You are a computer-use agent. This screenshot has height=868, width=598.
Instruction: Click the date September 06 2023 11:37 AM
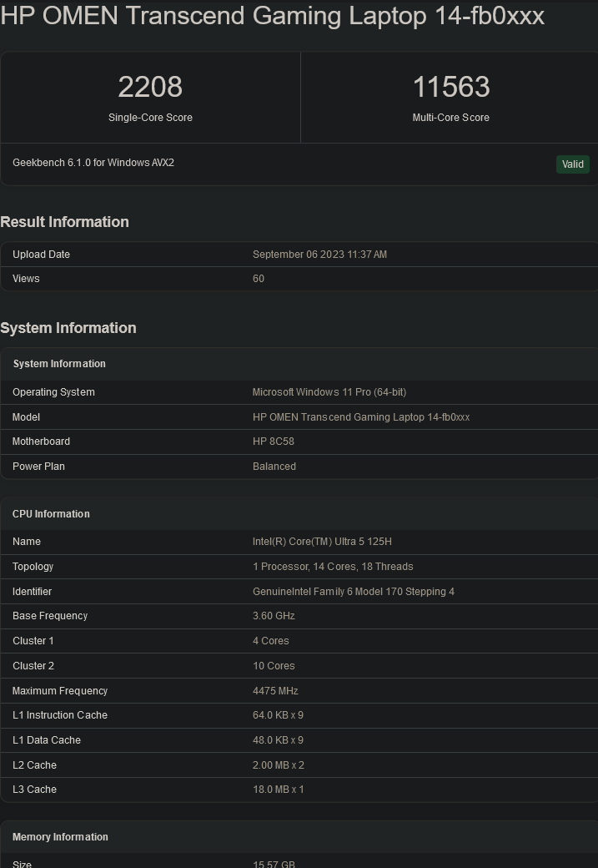(319, 254)
